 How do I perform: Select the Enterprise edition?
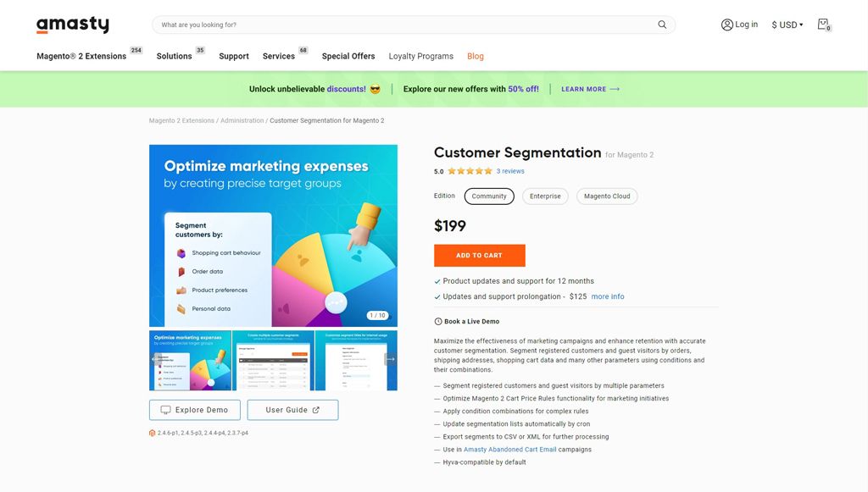(545, 196)
